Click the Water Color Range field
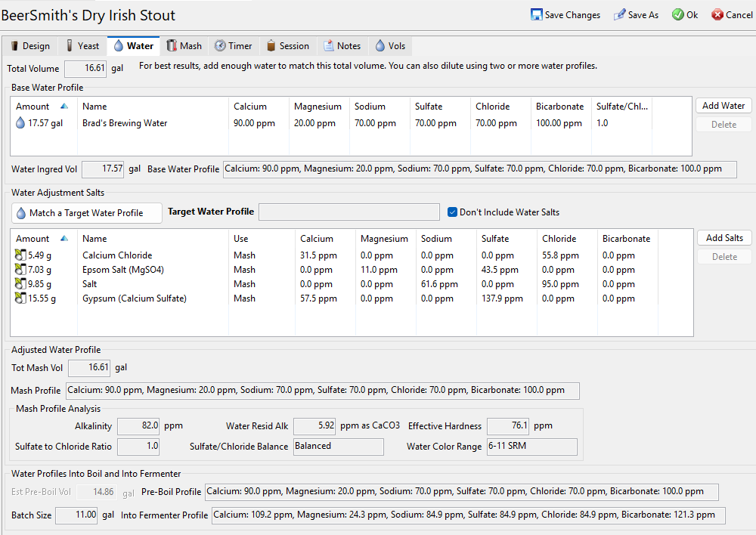This screenshot has width=756, height=535. pyautogui.click(x=531, y=447)
